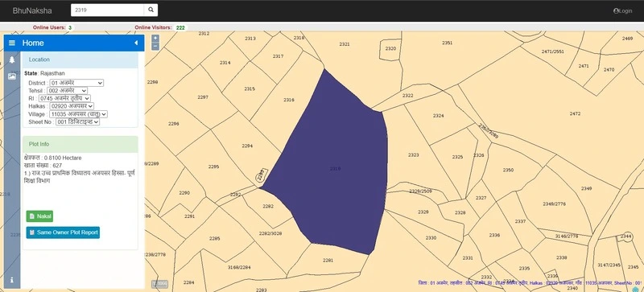Collapse the Location section header
Screen dimensions: 644x292
click(x=80, y=60)
